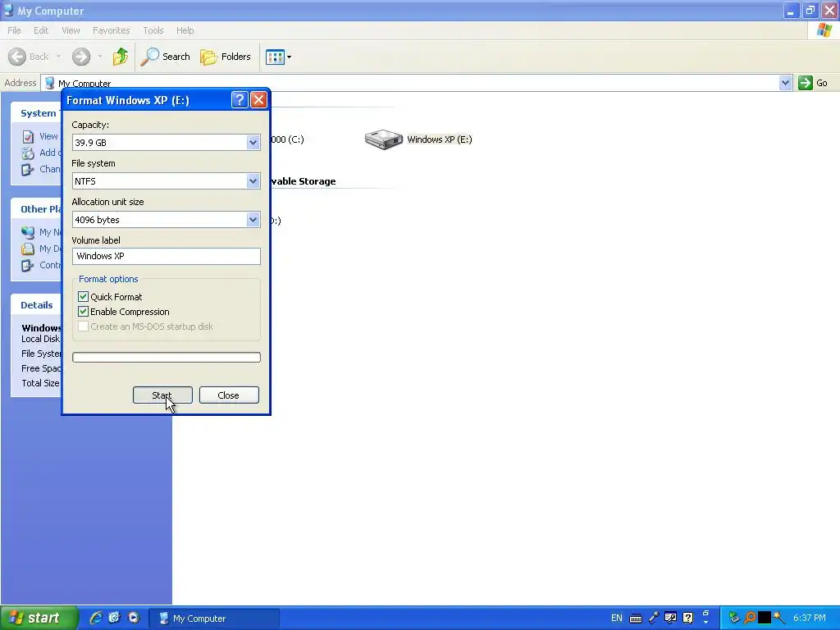Click the Windows flag logo in menu bar
The height and width of the screenshot is (630, 840).
click(824, 30)
